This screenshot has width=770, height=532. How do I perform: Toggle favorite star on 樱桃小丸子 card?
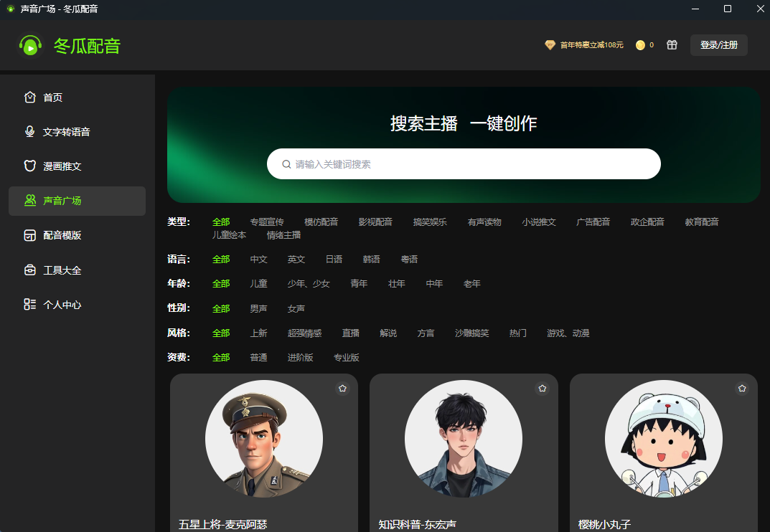point(742,388)
